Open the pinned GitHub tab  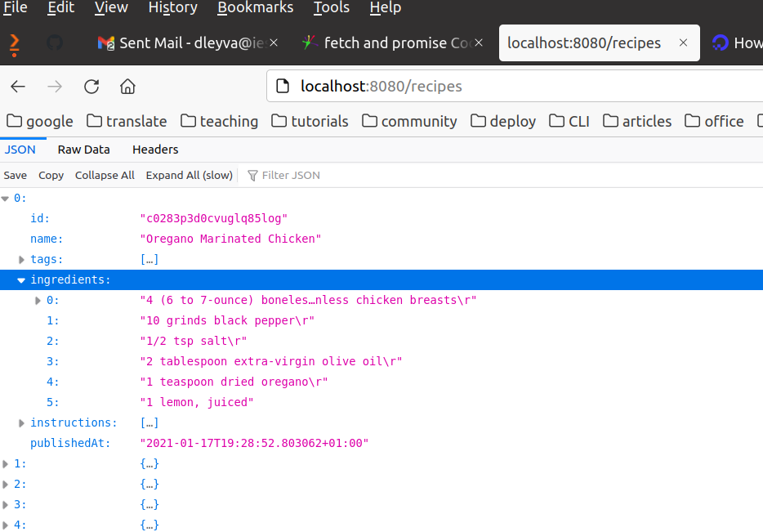[55, 42]
